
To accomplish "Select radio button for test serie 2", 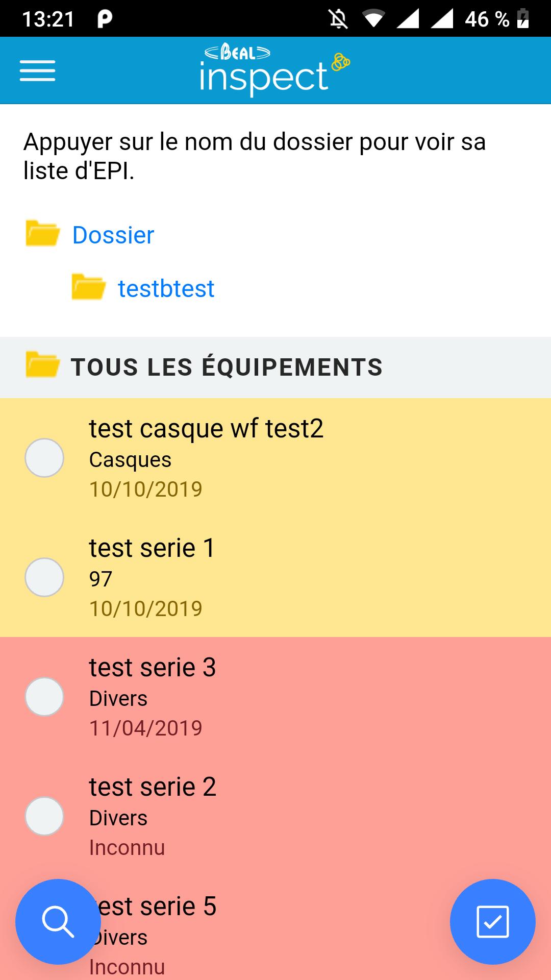I will click(44, 816).
